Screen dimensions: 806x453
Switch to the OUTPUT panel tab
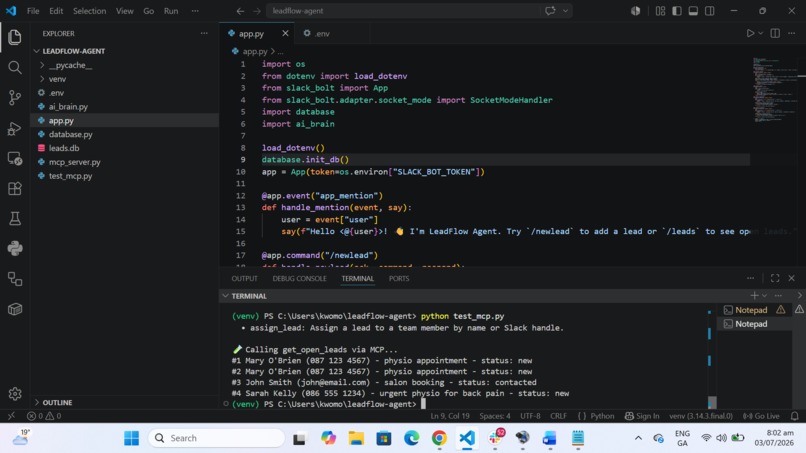click(x=244, y=278)
